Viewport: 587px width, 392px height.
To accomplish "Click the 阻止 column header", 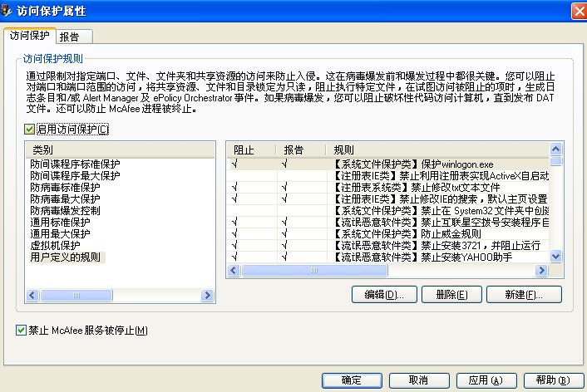I will [244, 150].
